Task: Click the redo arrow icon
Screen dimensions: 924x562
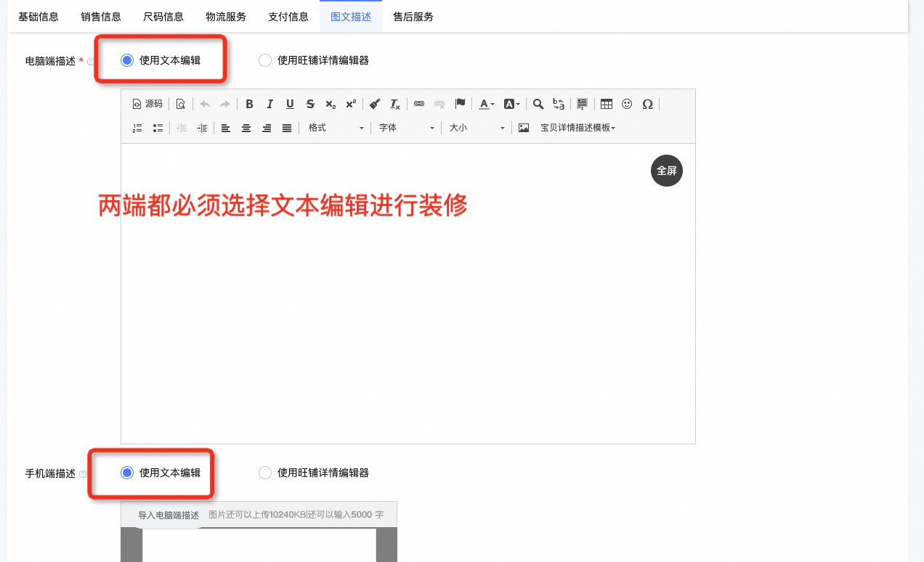Action: [x=225, y=104]
